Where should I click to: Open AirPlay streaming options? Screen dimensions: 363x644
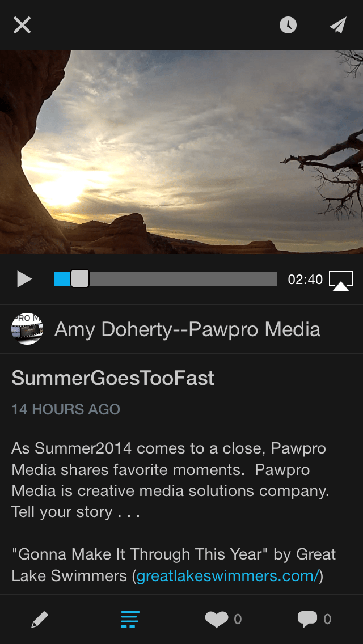click(x=341, y=280)
